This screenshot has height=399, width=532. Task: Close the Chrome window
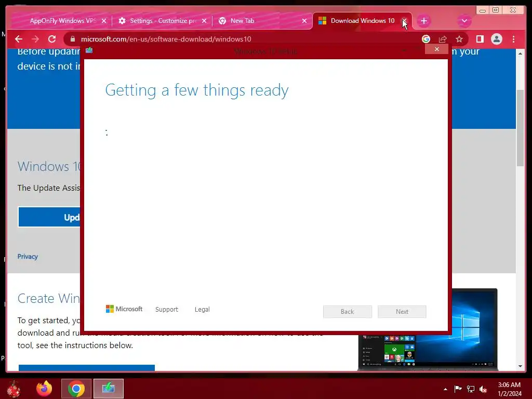pyautogui.click(x=513, y=10)
